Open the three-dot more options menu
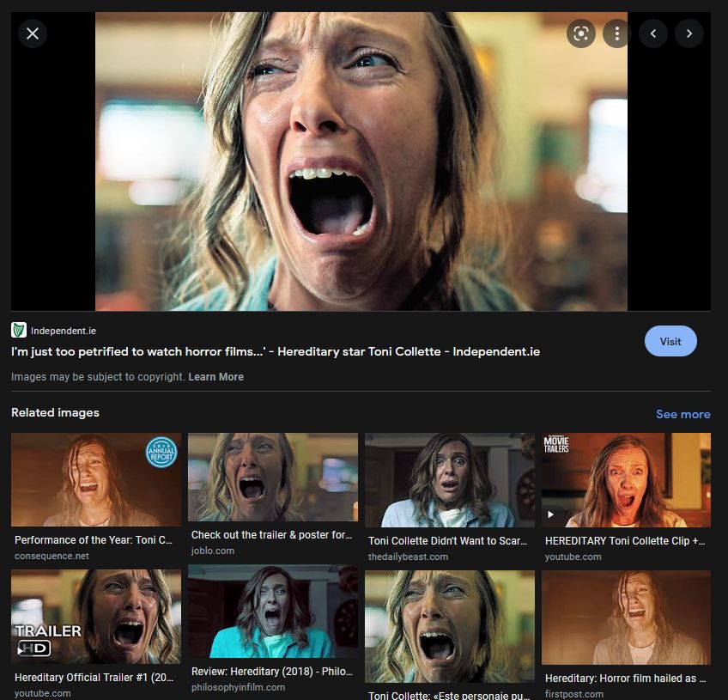This screenshot has height=700, width=728. click(x=616, y=33)
